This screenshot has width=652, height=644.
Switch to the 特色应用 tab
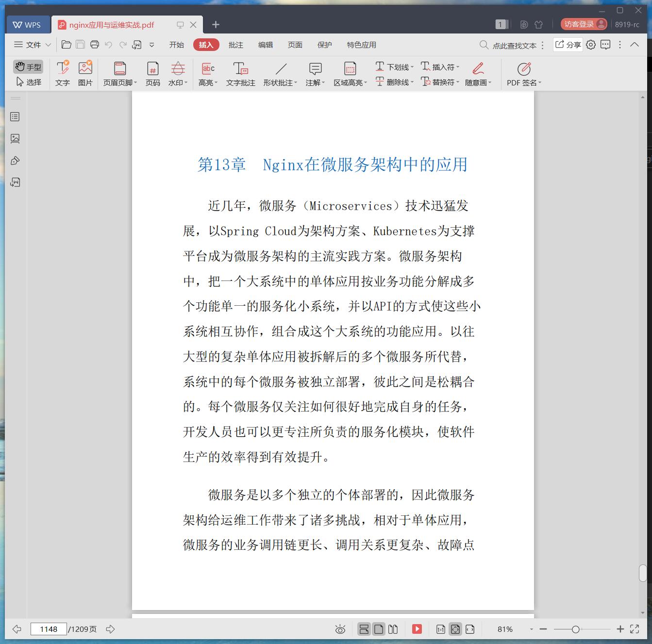[x=361, y=45]
